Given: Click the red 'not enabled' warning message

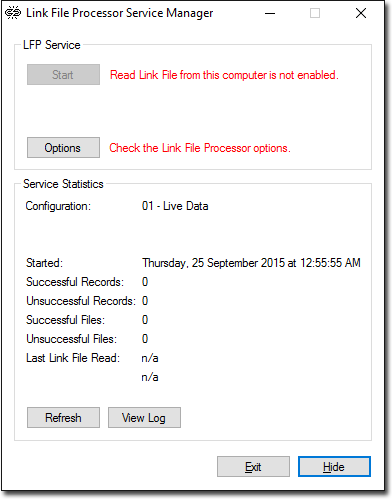Looking at the screenshot, I should coord(224,75).
